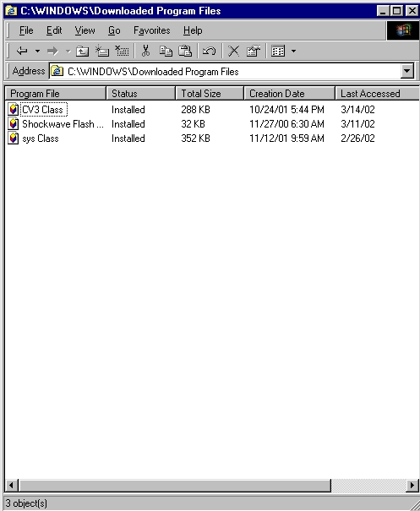Cut selection with the scissors icon
Image resolution: width=420 pixels, height=511 pixels.
[145, 51]
